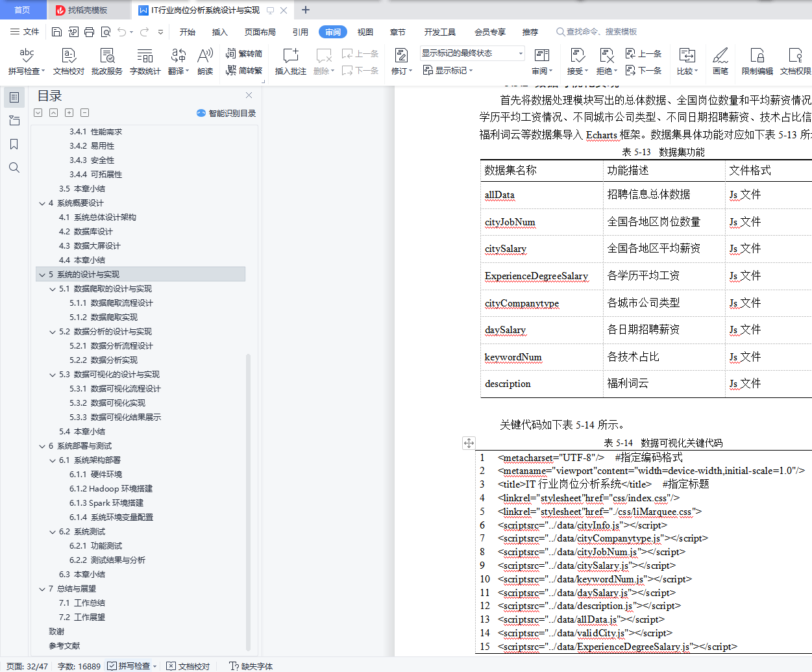Open 文档权限 document permissions
Screen dimensions: 812x672
[x=796, y=62]
